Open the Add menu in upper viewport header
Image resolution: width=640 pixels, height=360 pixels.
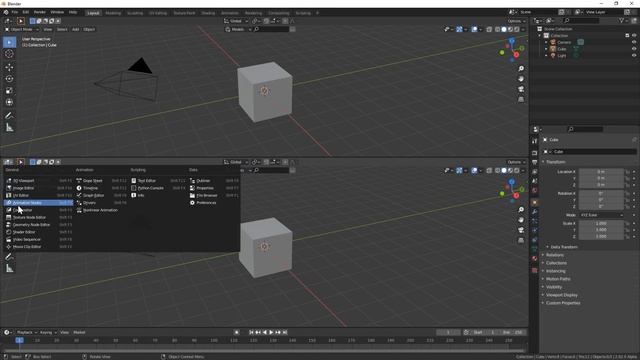pos(76,29)
